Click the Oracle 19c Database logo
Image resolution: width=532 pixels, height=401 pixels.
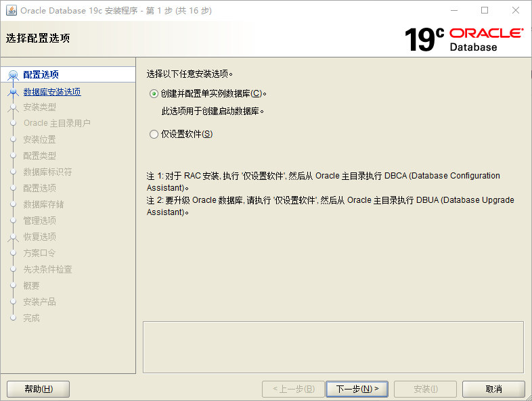tap(464, 40)
